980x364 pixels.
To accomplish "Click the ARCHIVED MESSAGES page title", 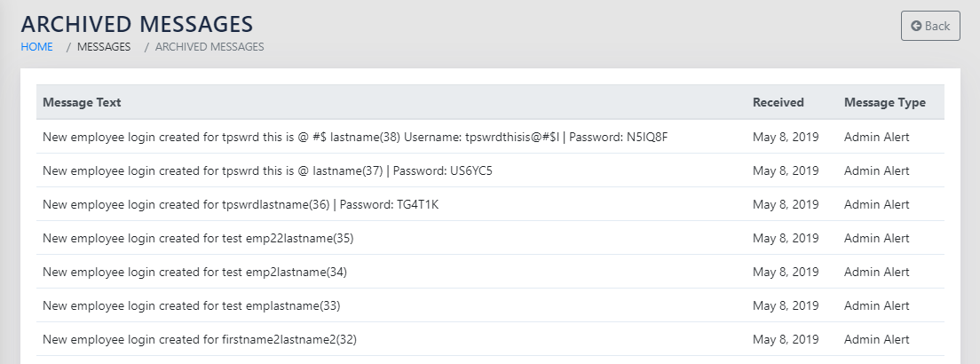I will pyautogui.click(x=137, y=24).
